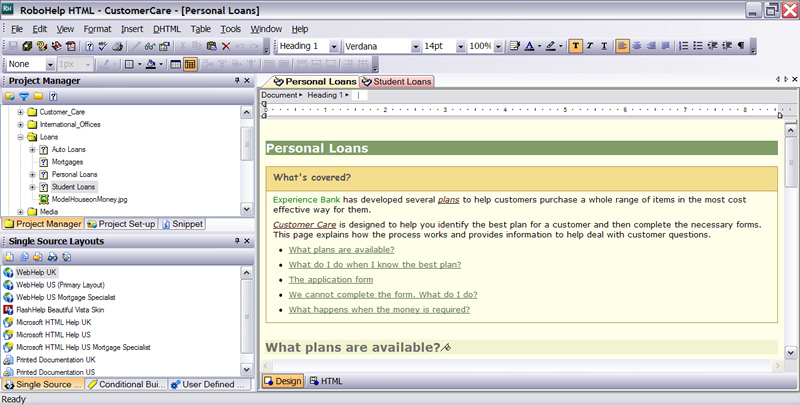The height and width of the screenshot is (405, 800).
Task: Create a numbered list
Action: click(x=684, y=46)
